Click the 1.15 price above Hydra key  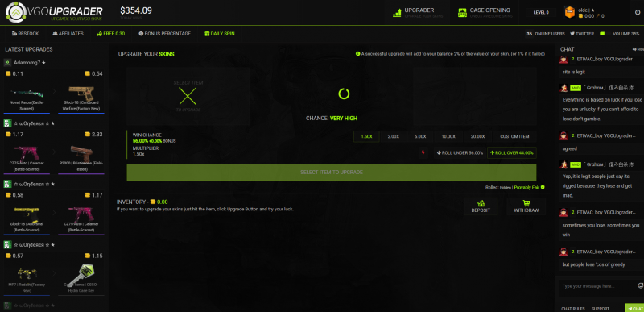click(97, 256)
